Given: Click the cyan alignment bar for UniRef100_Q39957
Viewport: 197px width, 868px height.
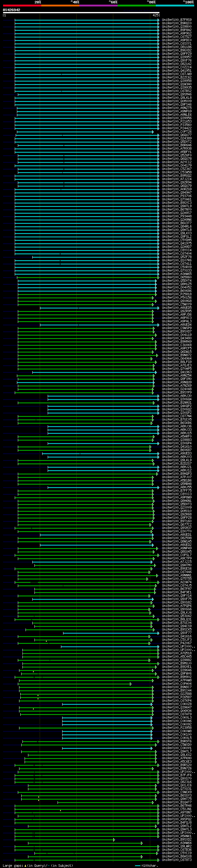Looking at the screenshot, I should point(87,57).
